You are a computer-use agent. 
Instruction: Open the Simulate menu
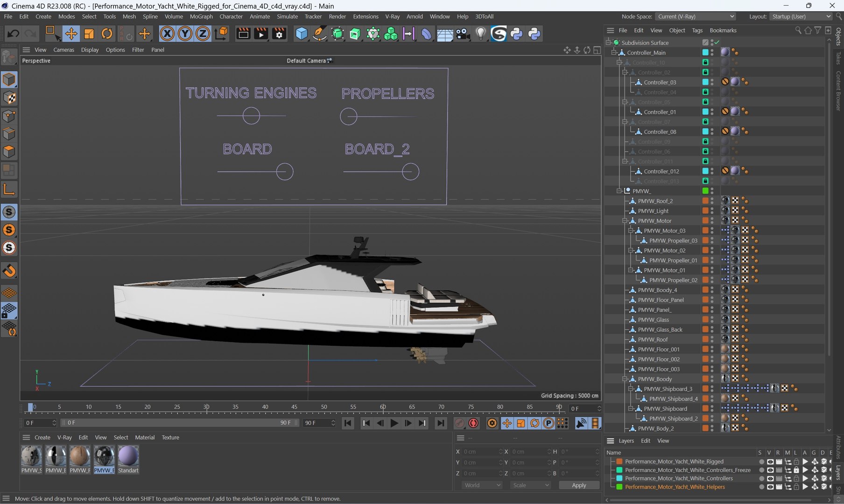287,16
